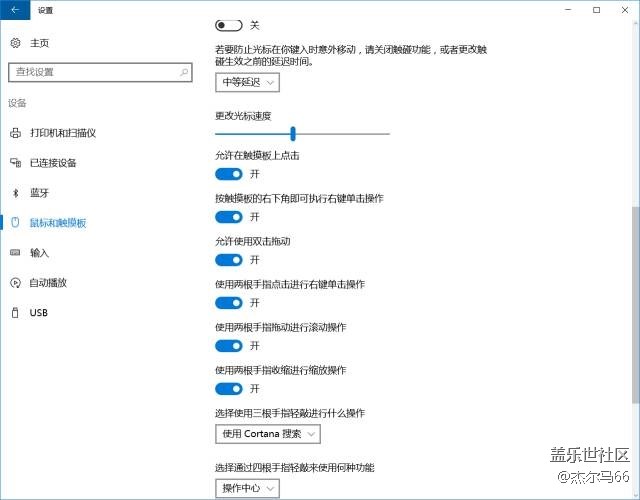Click the USB icon in sidebar
The width and height of the screenshot is (640, 500).
15,313
